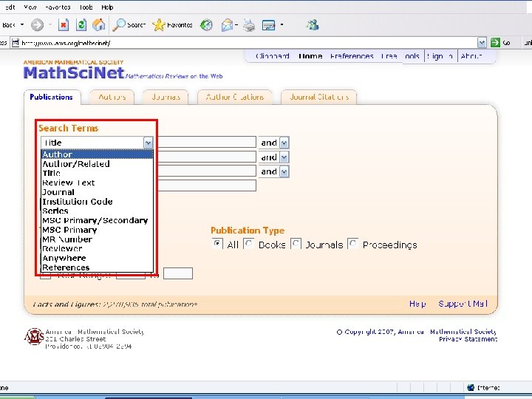This screenshot has height=399, width=532.
Task: Open the Mail icon dropdown arrow
Action: [236, 25]
